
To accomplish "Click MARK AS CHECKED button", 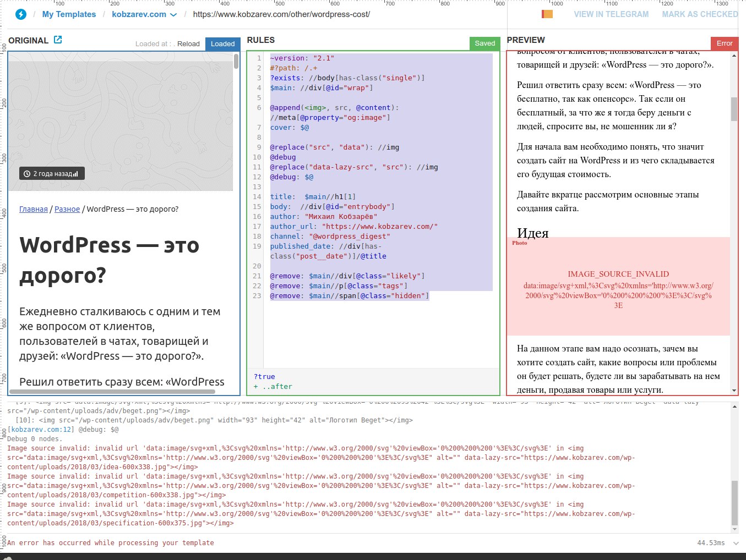I will (x=699, y=14).
